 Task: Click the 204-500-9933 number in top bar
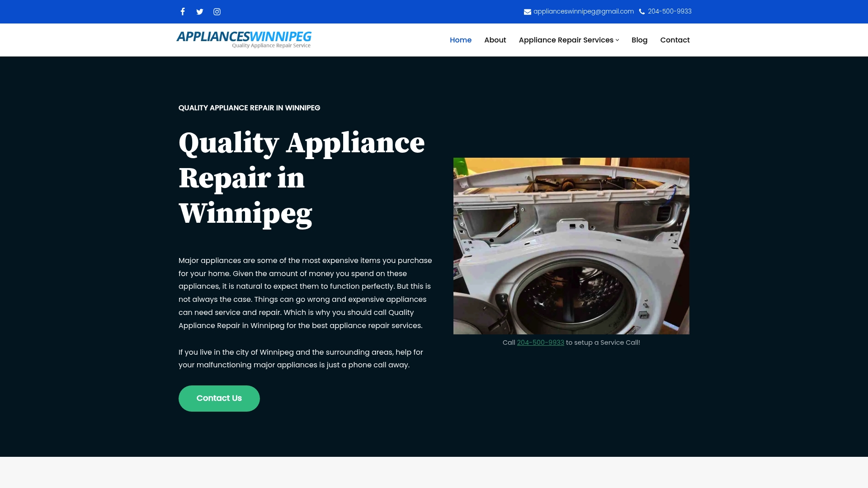tap(670, 11)
